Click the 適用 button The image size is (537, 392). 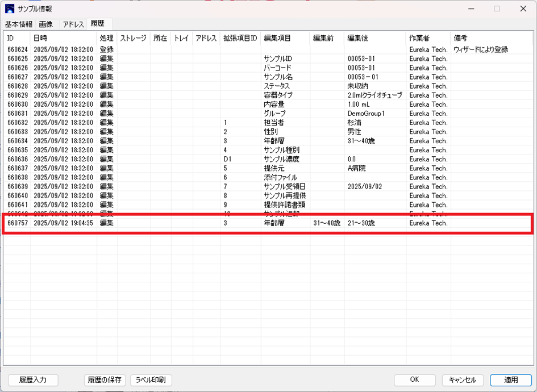click(510, 380)
